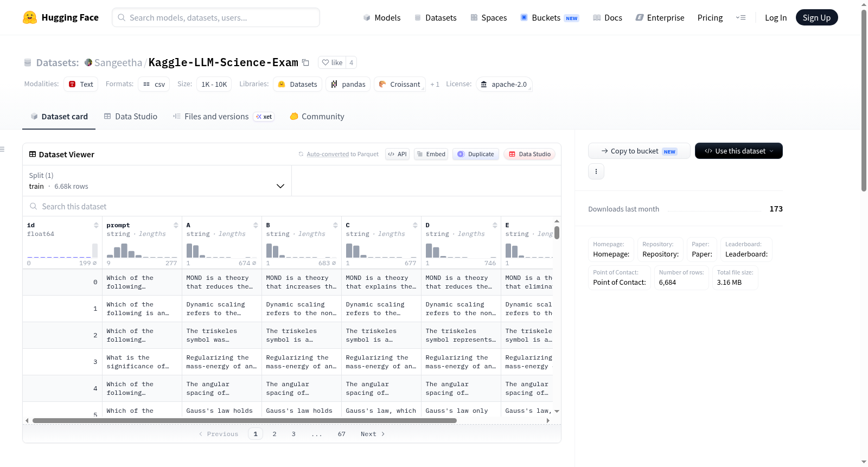Click Copy to bucket button

[639, 151]
